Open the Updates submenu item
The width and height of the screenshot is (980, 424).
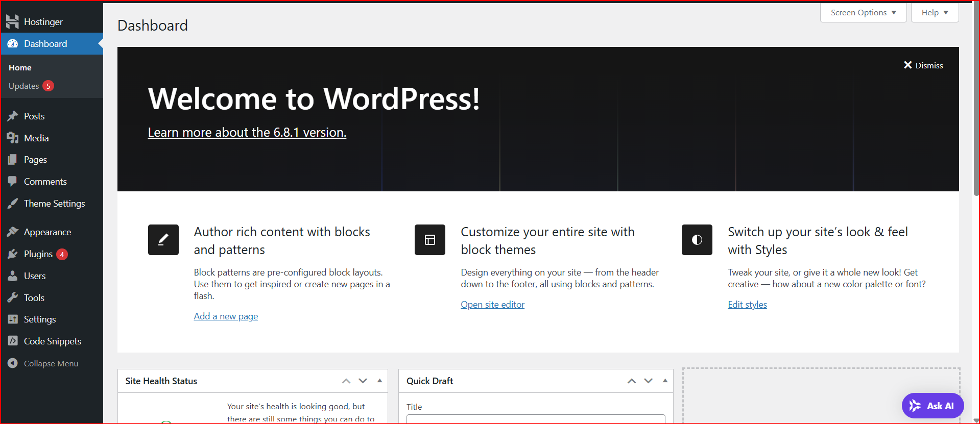point(31,86)
